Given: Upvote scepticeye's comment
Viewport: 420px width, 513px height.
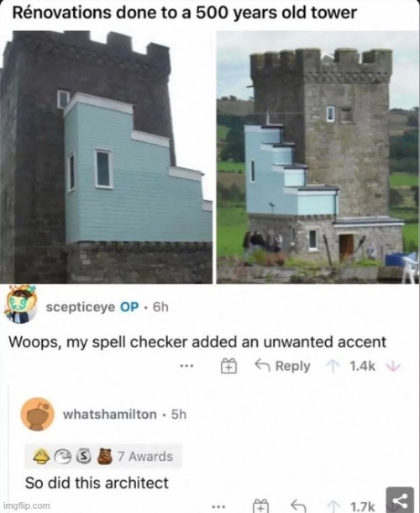Looking at the screenshot, I should 333,366.
